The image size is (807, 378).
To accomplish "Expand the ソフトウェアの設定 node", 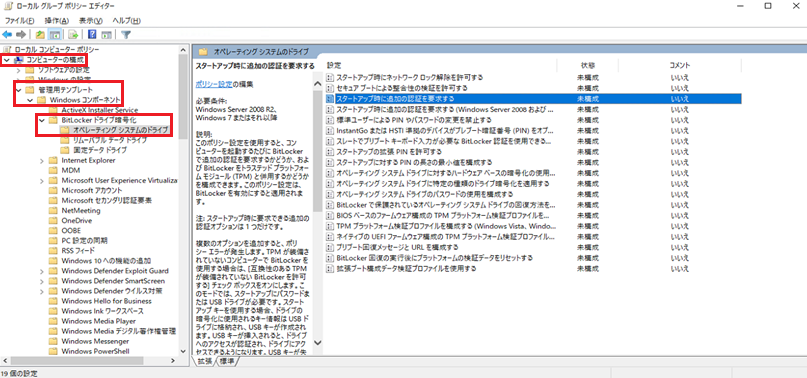I will pos(19,70).
